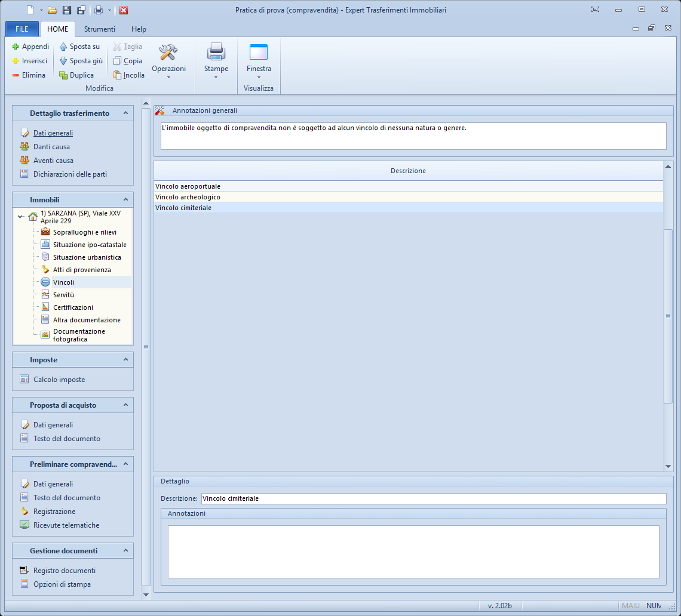Click the Appendi green plus icon
The height and width of the screenshot is (616, 681).
[16, 47]
